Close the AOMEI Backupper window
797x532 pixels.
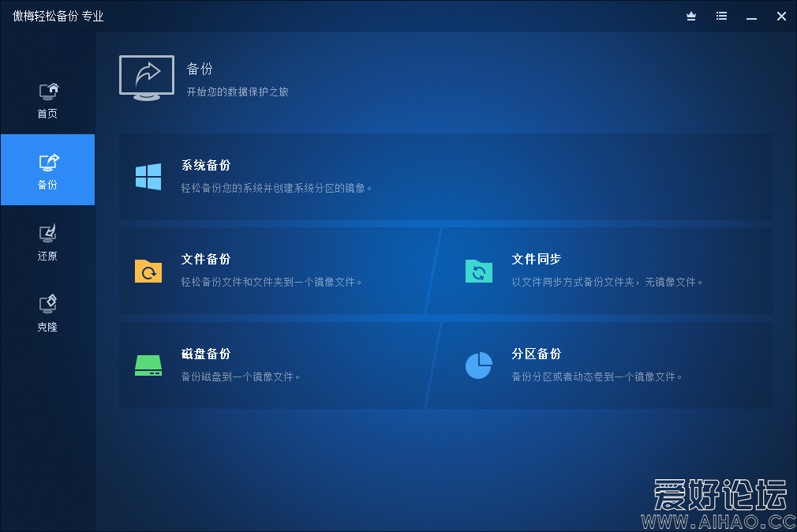coord(782,17)
